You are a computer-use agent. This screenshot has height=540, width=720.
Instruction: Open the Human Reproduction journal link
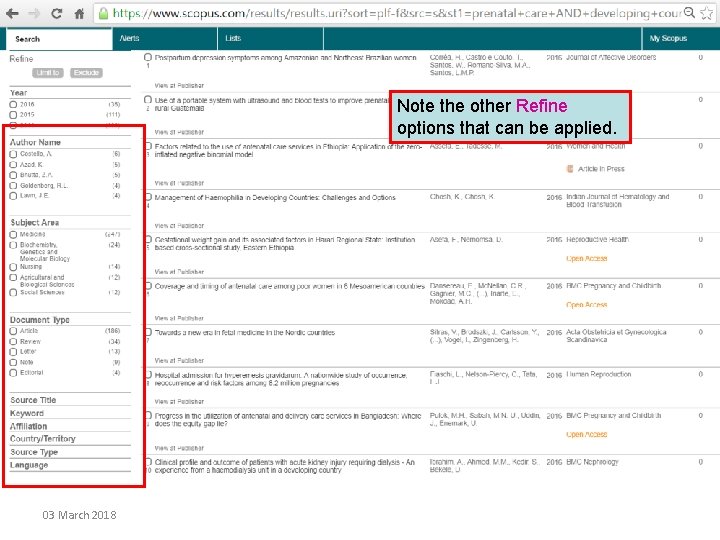click(x=598, y=374)
